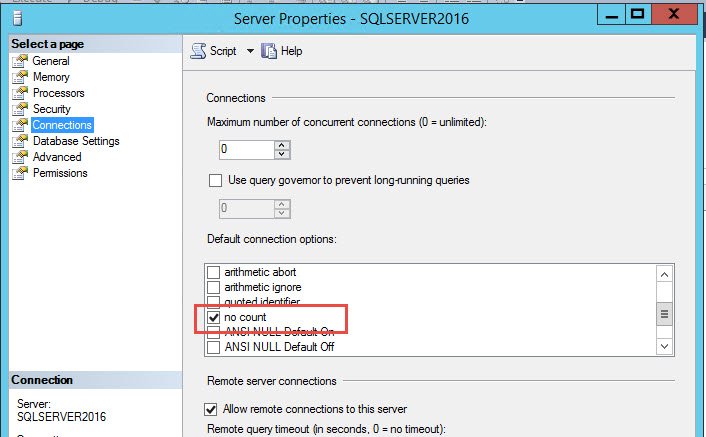Increase maximum concurrent connections value
The width and height of the screenshot is (706, 437).
click(282, 145)
